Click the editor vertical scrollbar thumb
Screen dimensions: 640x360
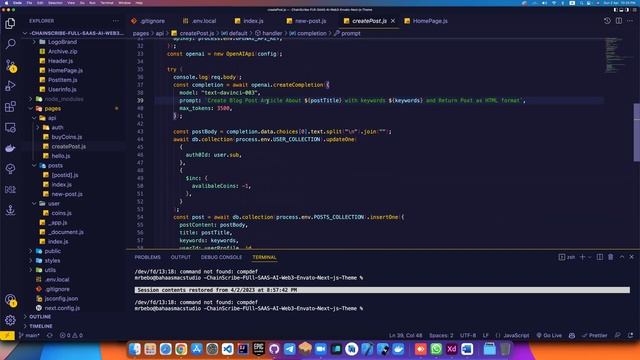coord(636,132)
